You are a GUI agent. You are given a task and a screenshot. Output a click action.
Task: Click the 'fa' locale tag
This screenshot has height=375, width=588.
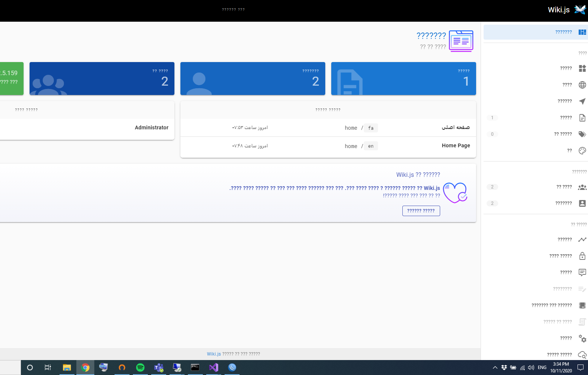(x=371, y=128)
